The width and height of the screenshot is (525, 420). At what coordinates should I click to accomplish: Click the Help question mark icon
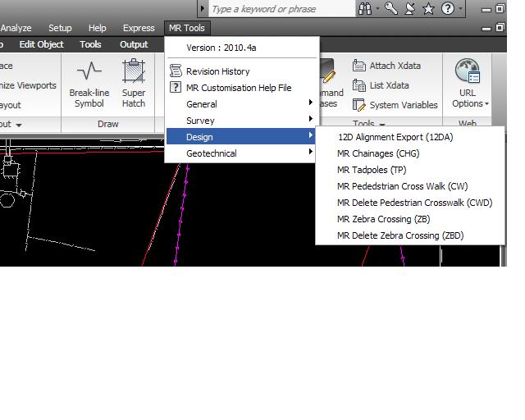(447, 8)
